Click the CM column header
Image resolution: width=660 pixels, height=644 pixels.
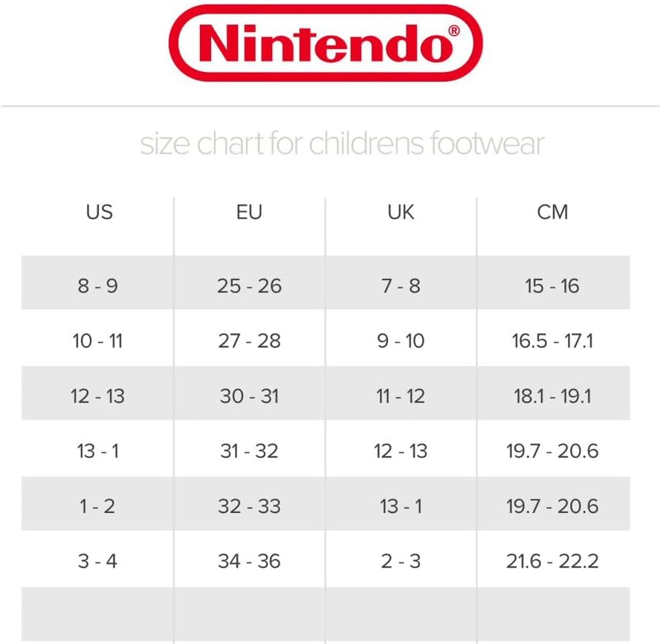click(x=553, y=212)
